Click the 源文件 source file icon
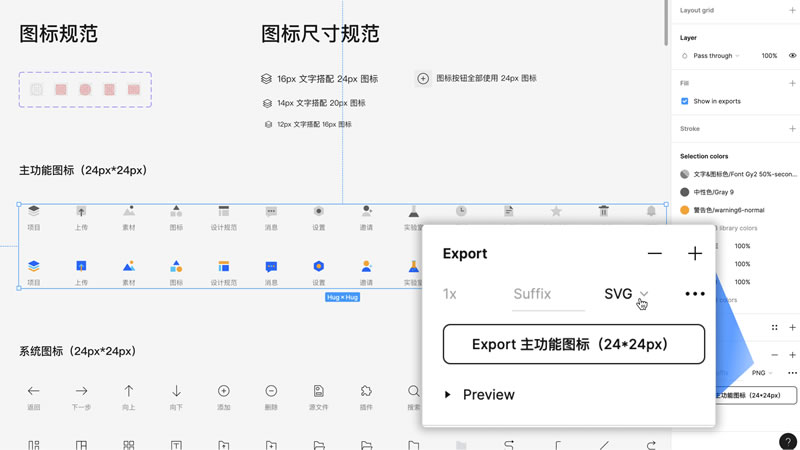The width and height of the screenshot is (800, 450). point(318,391)
